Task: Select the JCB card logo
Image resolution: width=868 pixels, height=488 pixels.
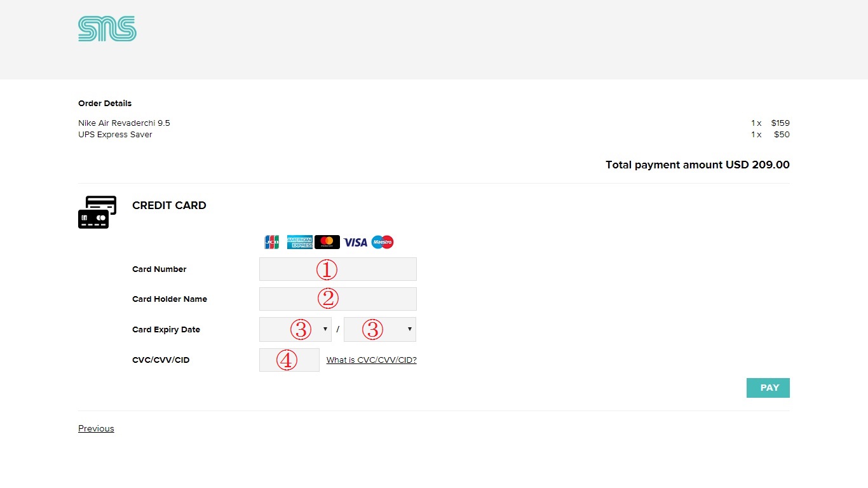Action: click(x=272, y=242)
